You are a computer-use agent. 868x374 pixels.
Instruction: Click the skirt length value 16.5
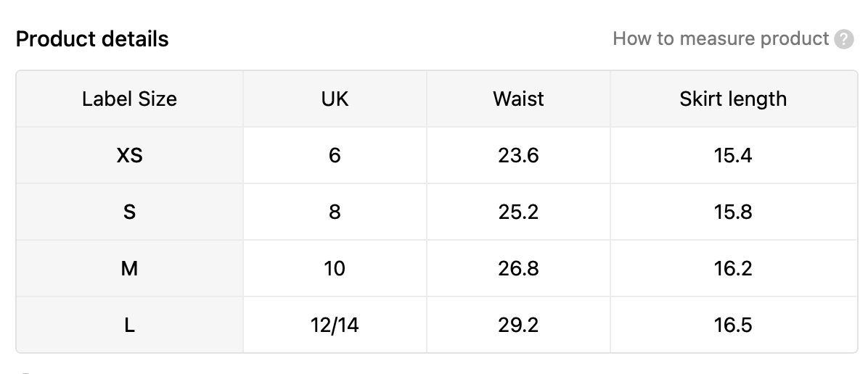click(x=734, y=325)
